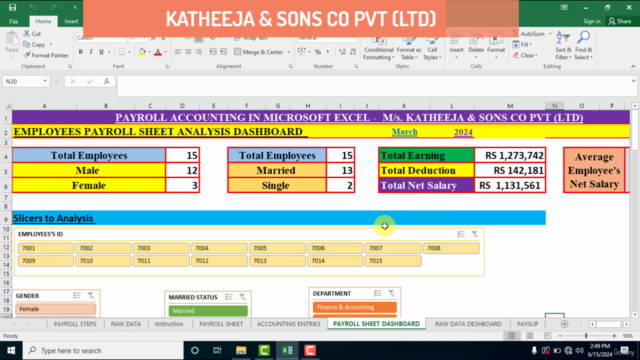Open the Fill dropdown
Viewport: 640px width, 360px height.
pos(522,44)
